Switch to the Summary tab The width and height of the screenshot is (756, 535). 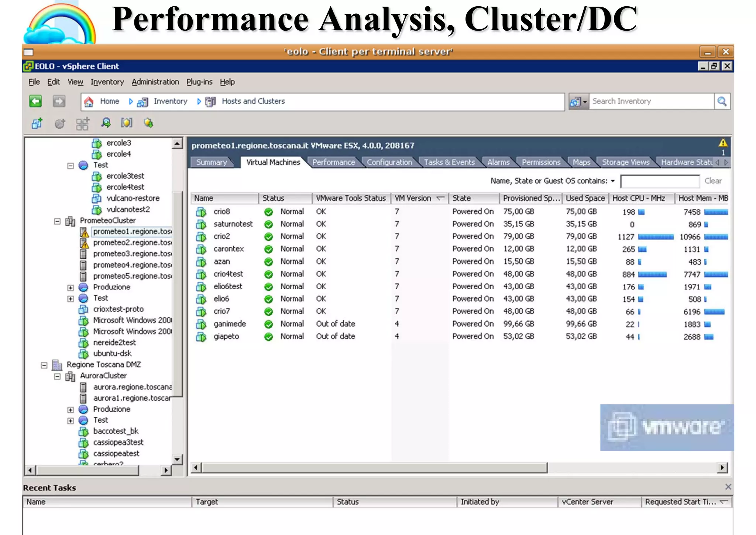point(212,162)
